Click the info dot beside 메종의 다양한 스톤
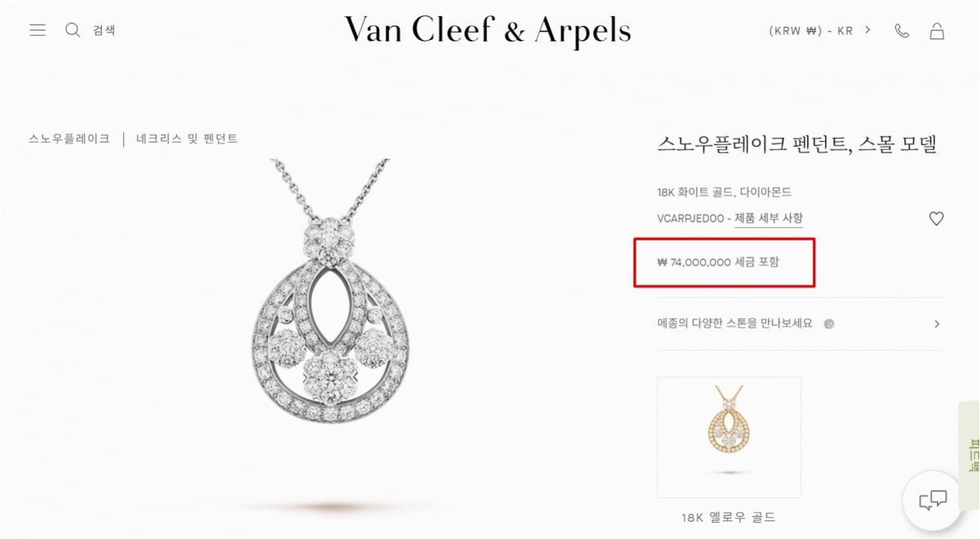Screen dimensions: 980x539 pyautogui.click(x=829, y=324)
